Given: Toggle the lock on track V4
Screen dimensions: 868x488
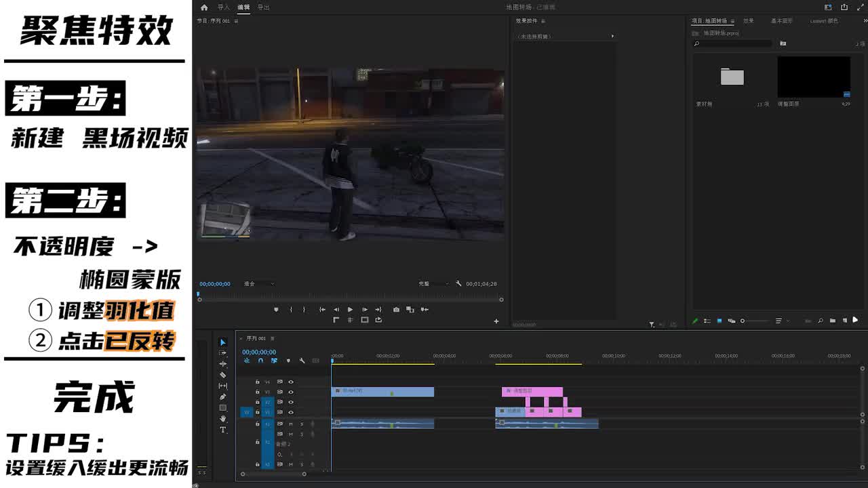Looking at the screenshot, I should (257, 382).
